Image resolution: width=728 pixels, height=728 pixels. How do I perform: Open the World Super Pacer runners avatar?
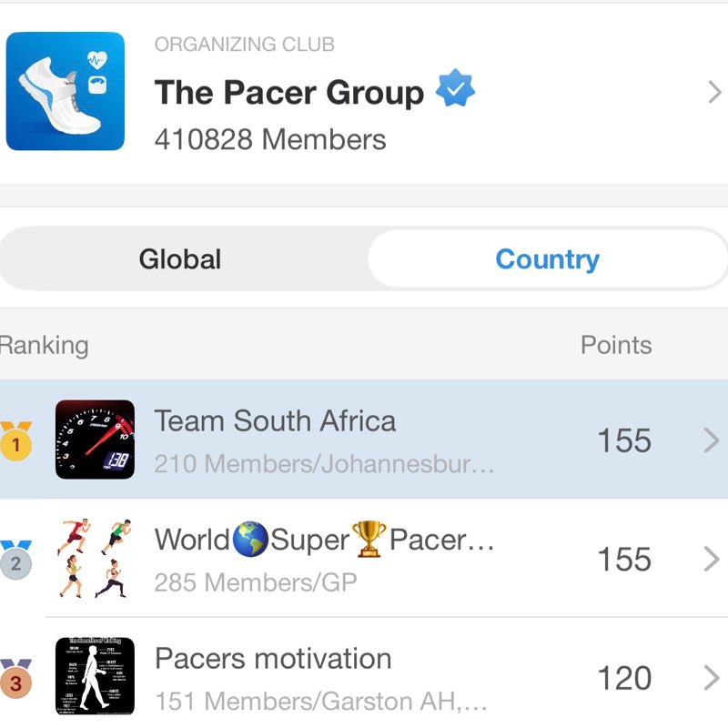click(x=95, y=558)
